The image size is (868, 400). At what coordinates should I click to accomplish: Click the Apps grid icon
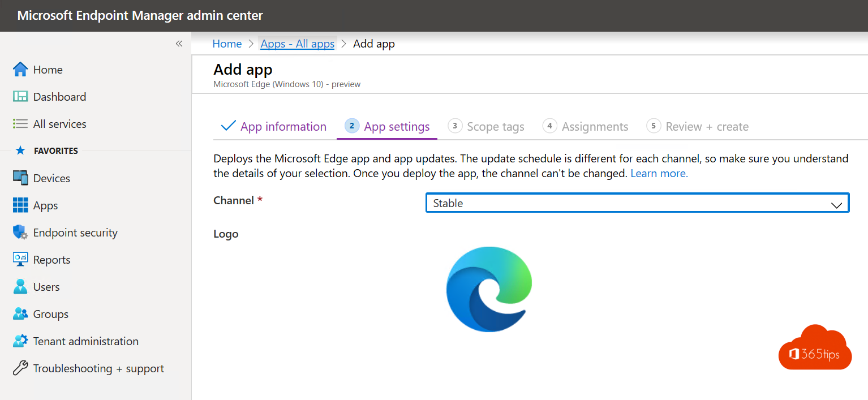[x=20, y=205]
